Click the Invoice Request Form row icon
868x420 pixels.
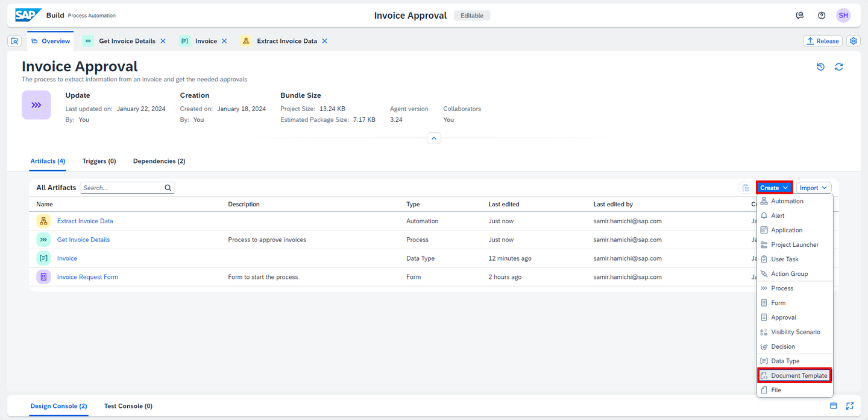[x=43, y=277]
